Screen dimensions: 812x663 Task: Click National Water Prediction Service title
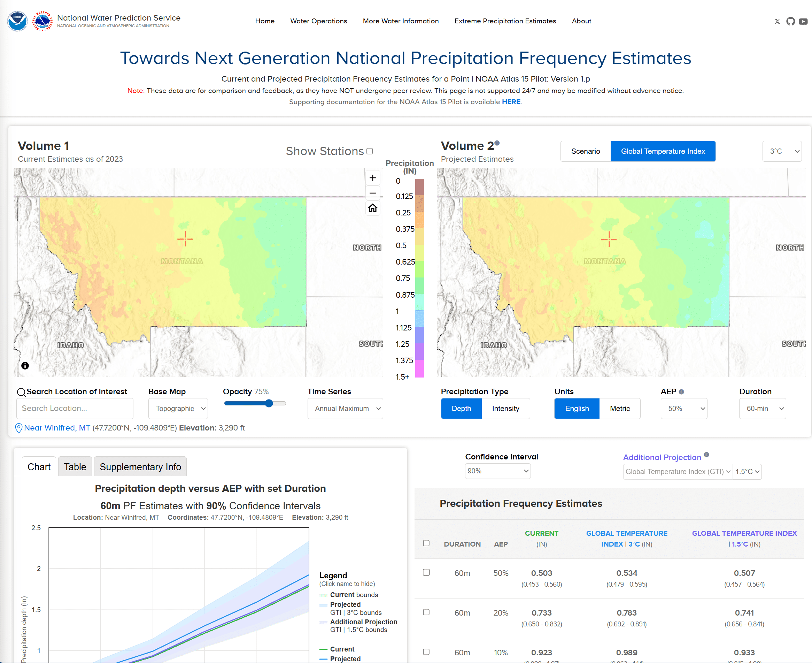pyautogui.click(x=119, y=18)
